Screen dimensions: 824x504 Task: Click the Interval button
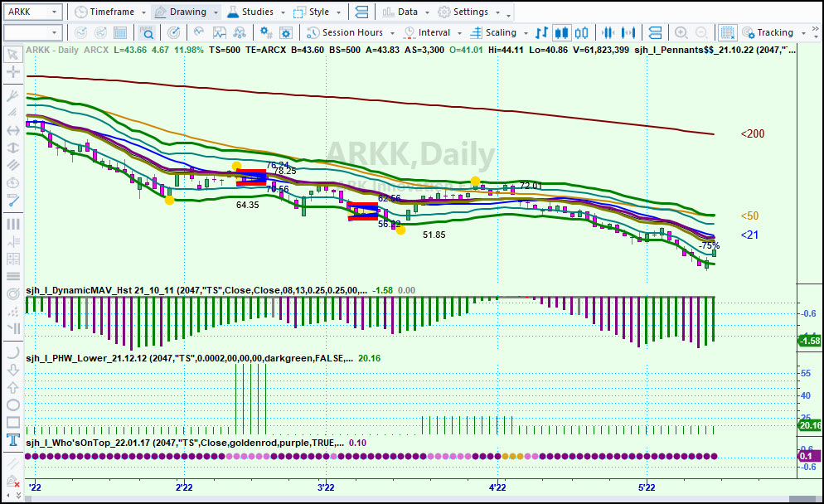pyautogui.click(x=427, y=33)
